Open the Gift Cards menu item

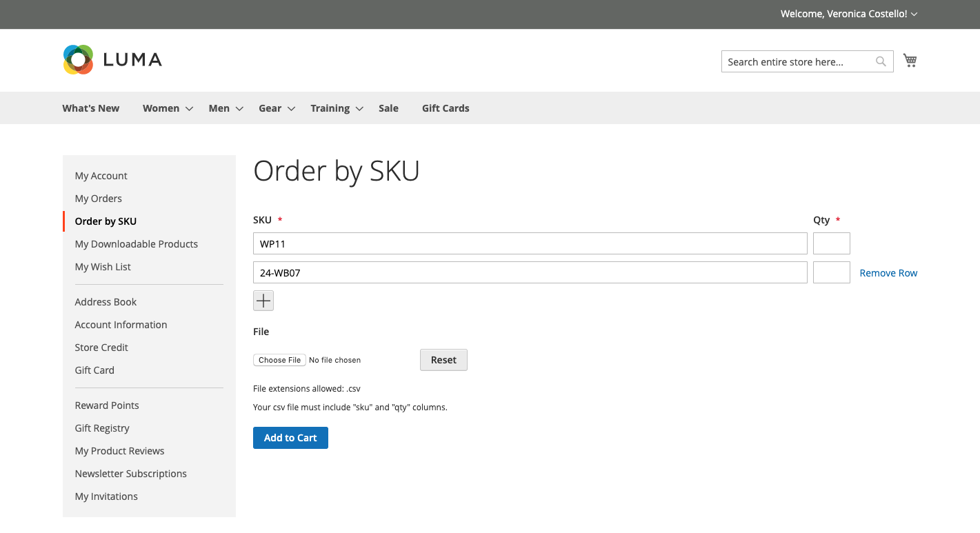coord(446,108)
